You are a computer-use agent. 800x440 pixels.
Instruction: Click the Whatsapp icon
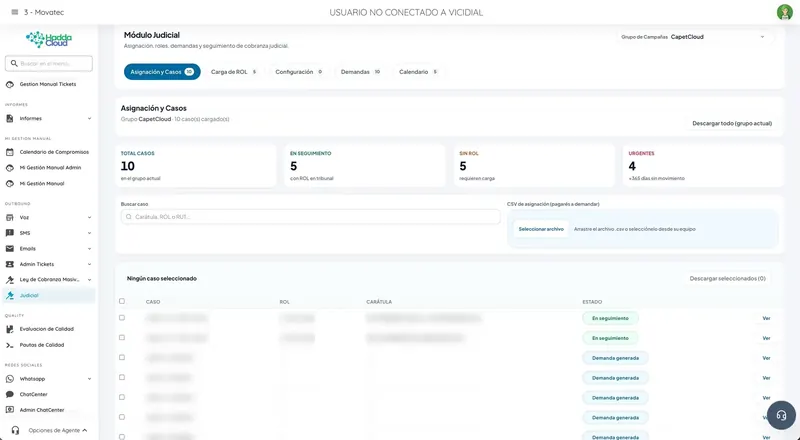pos(10,379)
